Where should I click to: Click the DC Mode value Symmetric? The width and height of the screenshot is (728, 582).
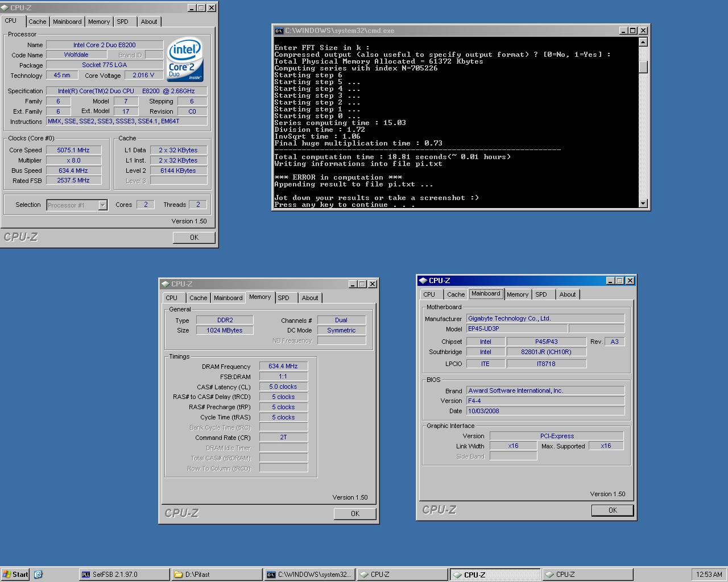pyautogui.click(x=341, y=330)
